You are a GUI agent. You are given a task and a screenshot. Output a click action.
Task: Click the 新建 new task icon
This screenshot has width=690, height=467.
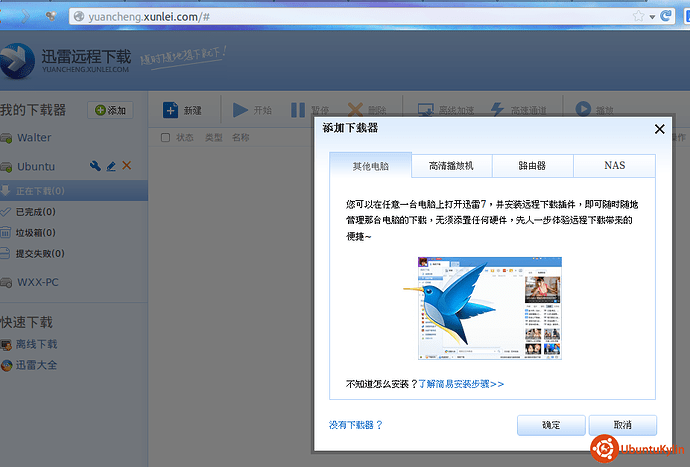point(170,110)
